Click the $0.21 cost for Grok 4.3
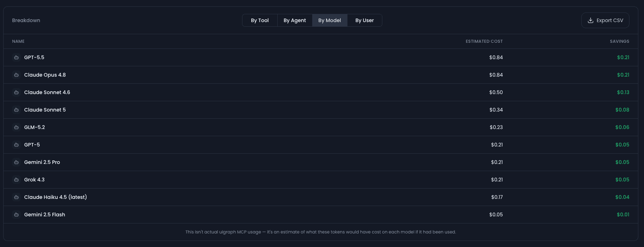 click(x=497, y=180)
